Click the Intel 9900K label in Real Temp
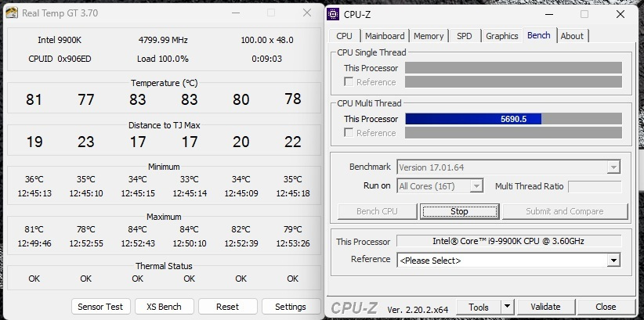Image resolution: width=644 pixels, height=320 pixels. [60, 40]
